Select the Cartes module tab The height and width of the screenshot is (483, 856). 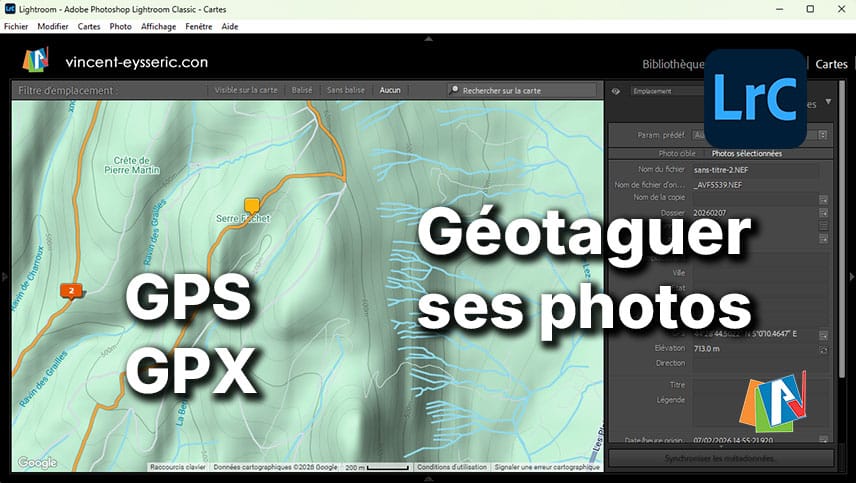831,64
